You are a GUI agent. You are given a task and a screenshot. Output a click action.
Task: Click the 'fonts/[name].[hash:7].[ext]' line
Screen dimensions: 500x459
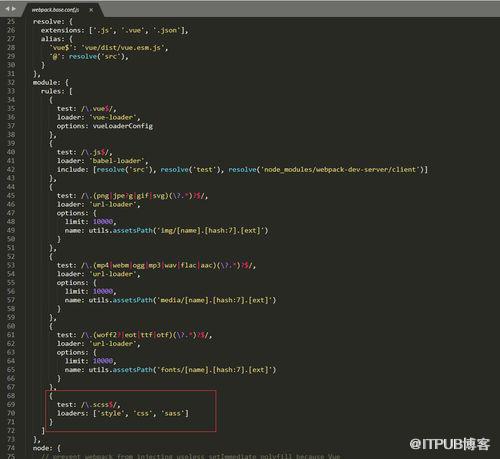[170, 370]
